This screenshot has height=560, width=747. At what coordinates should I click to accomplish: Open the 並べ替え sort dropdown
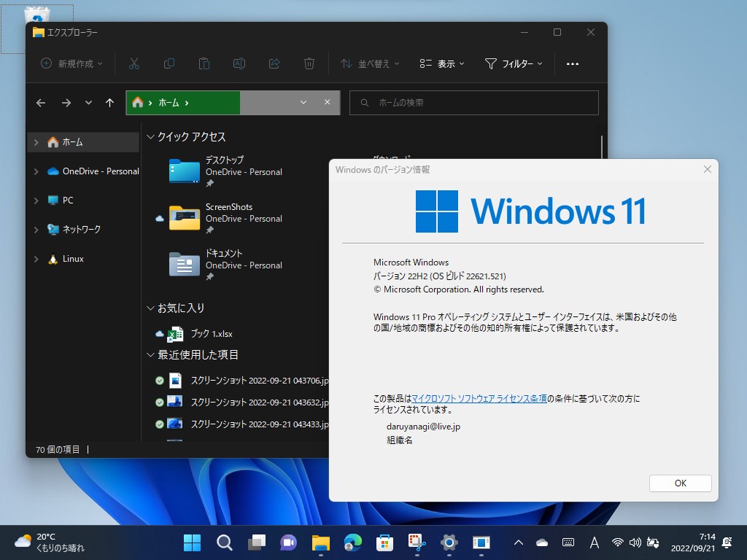pos(370,63)
